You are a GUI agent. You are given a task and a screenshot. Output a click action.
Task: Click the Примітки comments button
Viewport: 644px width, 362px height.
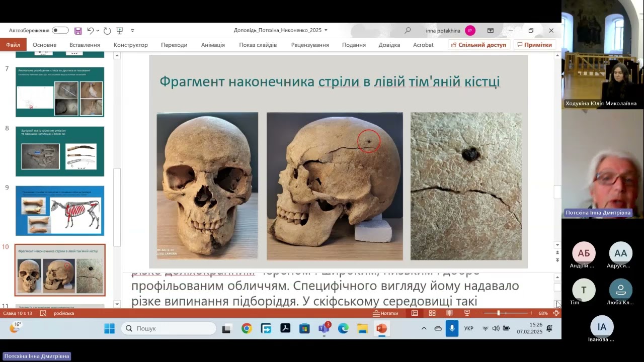tap(534, 45)
